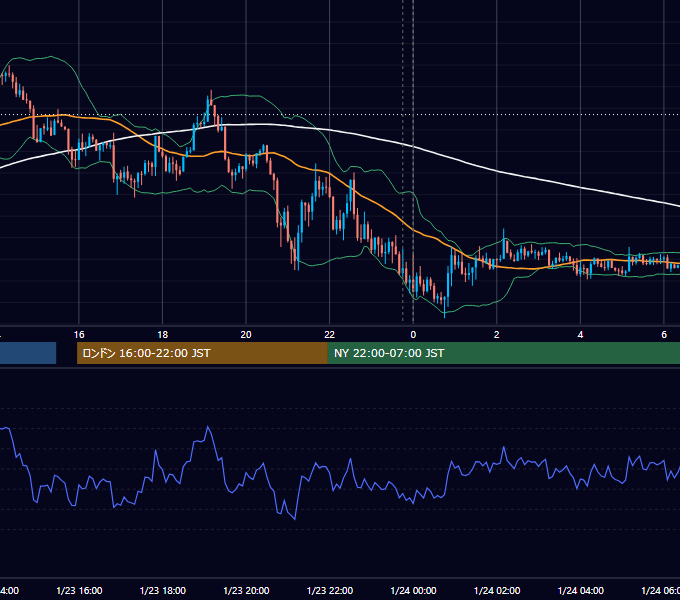This screenshot has height=600, width=680.
Task: Click the hour label 2 under chart
Action: [497, 335]
